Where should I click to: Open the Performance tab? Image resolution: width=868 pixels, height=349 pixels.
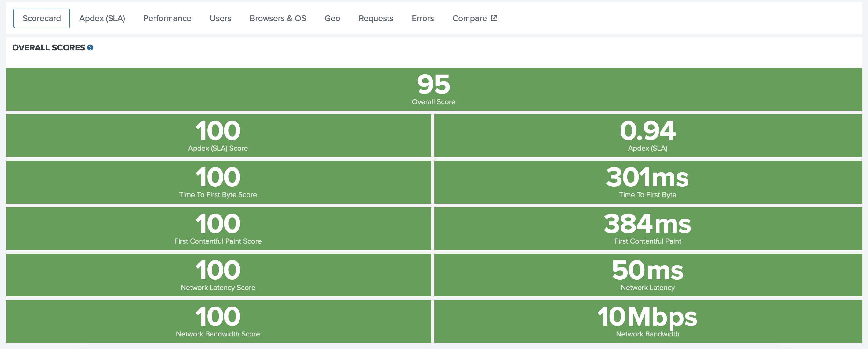[167, 18]
